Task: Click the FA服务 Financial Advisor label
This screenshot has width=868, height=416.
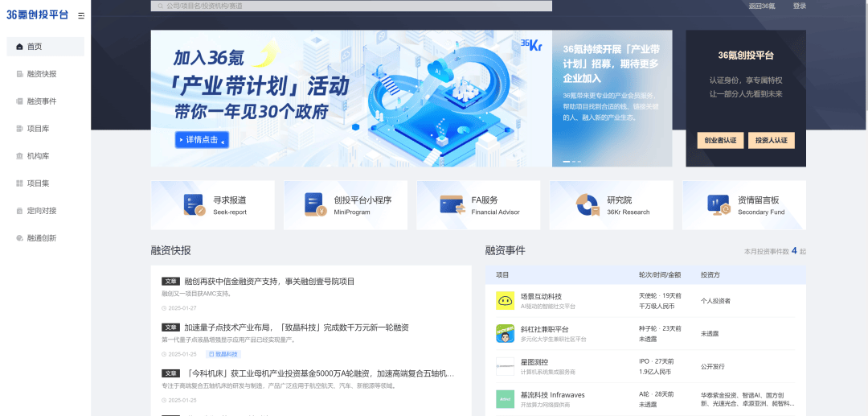Action: point(495,205)
